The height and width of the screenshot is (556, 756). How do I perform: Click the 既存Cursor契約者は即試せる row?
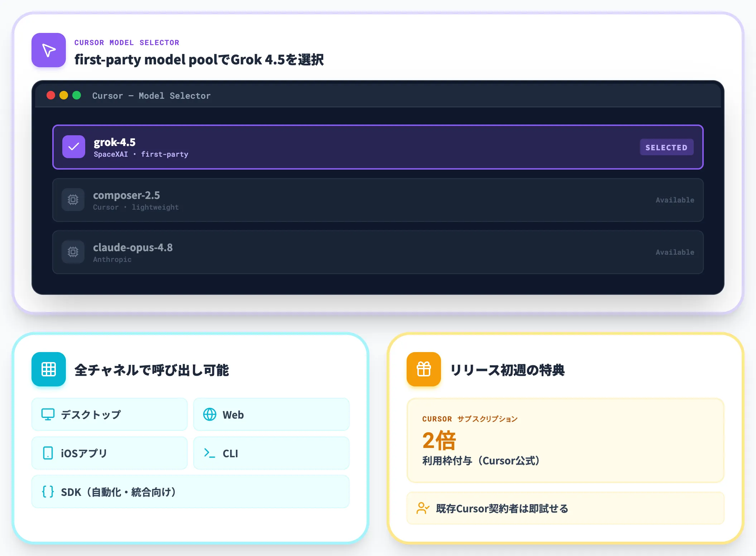pyautogui.click(x=566, y=508)
